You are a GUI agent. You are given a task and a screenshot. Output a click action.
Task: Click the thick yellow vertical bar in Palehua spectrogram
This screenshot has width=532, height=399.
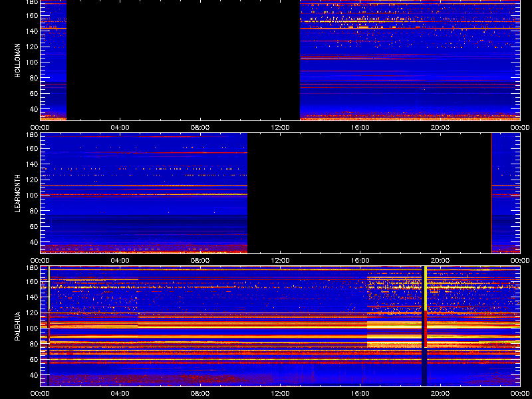[426, 289]
